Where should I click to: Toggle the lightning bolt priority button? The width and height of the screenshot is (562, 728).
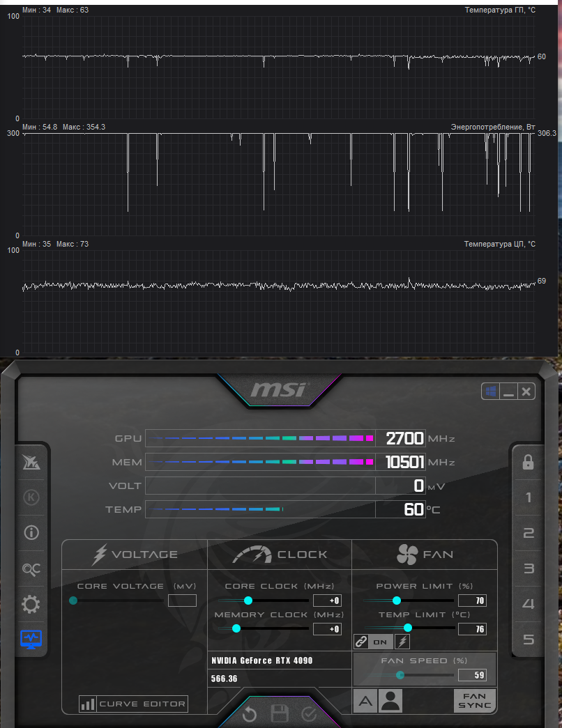[402, 642]
